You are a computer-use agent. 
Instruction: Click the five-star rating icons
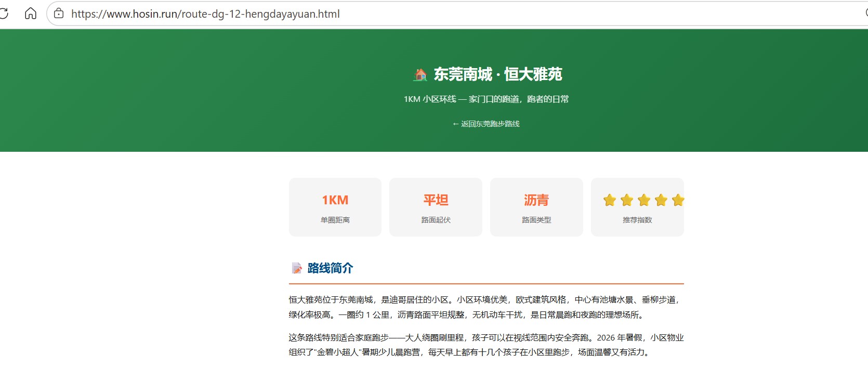tap(643, 200)
